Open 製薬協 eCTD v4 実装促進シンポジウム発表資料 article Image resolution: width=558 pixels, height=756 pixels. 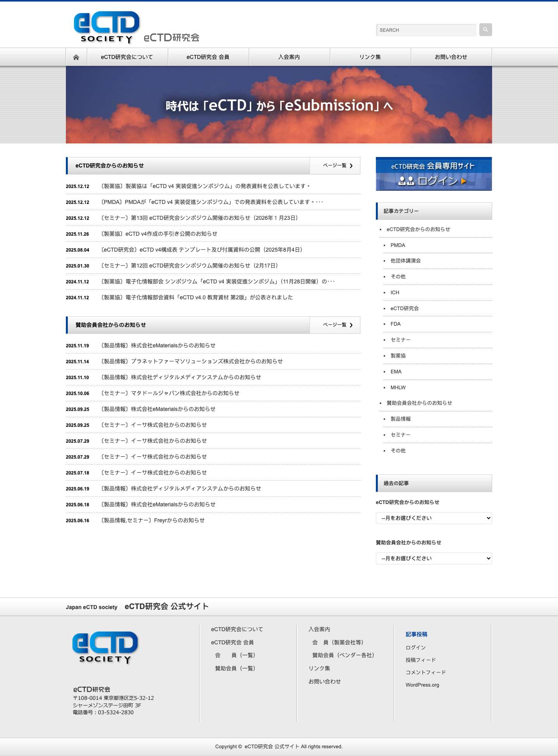click(205, 186)
